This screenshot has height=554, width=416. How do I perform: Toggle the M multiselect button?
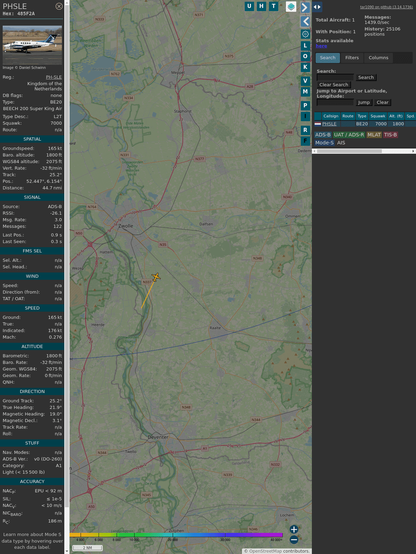(x=305, y=92)
